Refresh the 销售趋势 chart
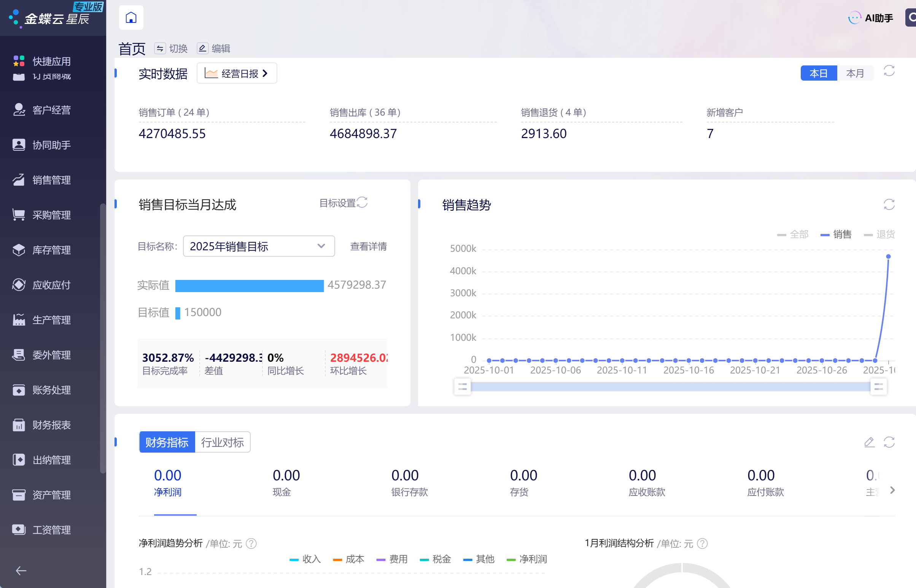The width and height of the screenshot is (916, 588). (889, 205)
